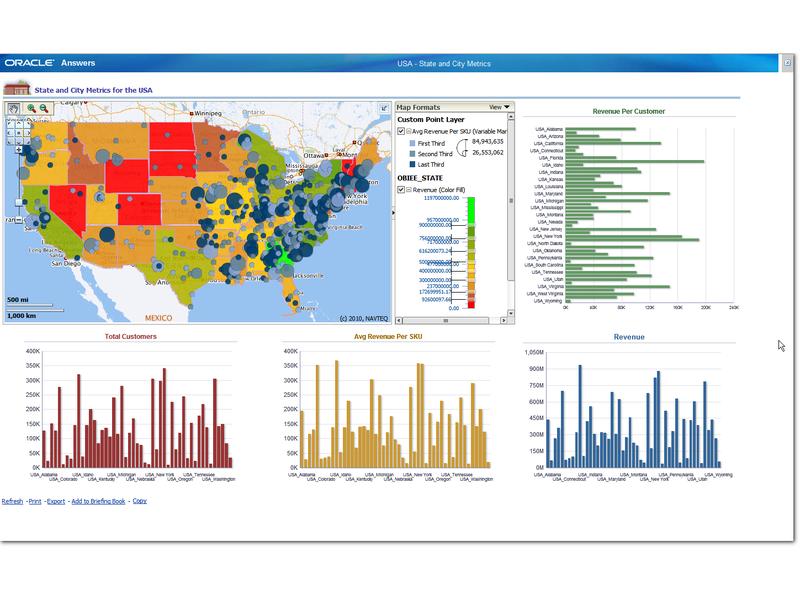Click the Add to Briefing Book link
Screen dimensions: 800x600
point(98,501)
